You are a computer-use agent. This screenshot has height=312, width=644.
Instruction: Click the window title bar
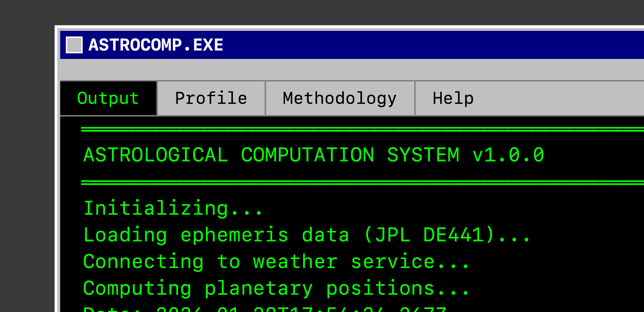point(375,45)
